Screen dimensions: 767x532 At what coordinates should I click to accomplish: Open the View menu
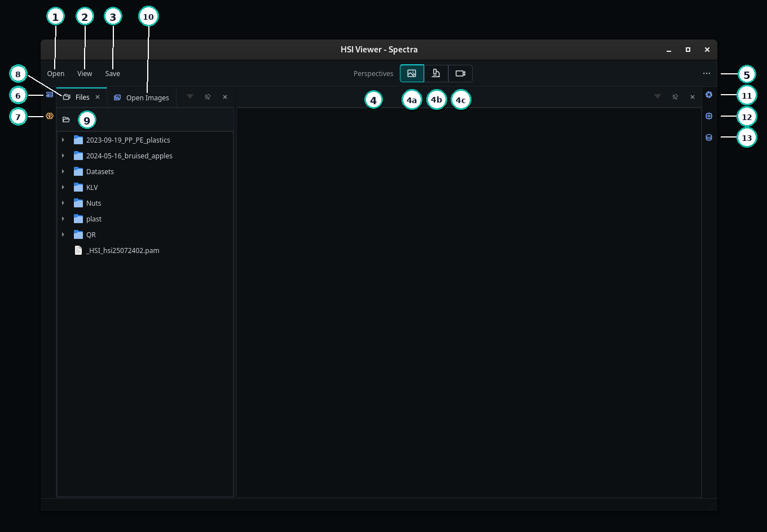point(85,73)
